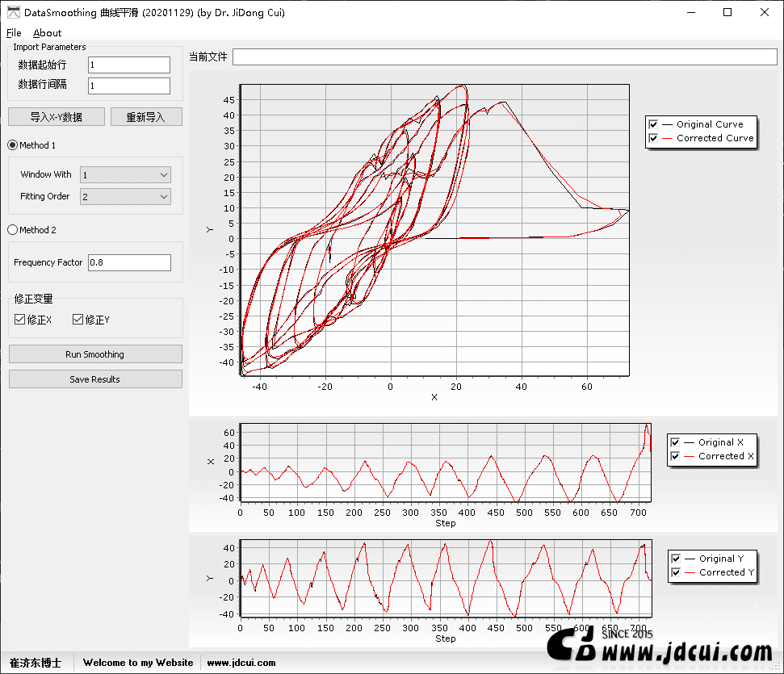Viewport: 784px width, 674px height.
Task: Click the 当前文件 path field
Action: (x=505, y=57)
